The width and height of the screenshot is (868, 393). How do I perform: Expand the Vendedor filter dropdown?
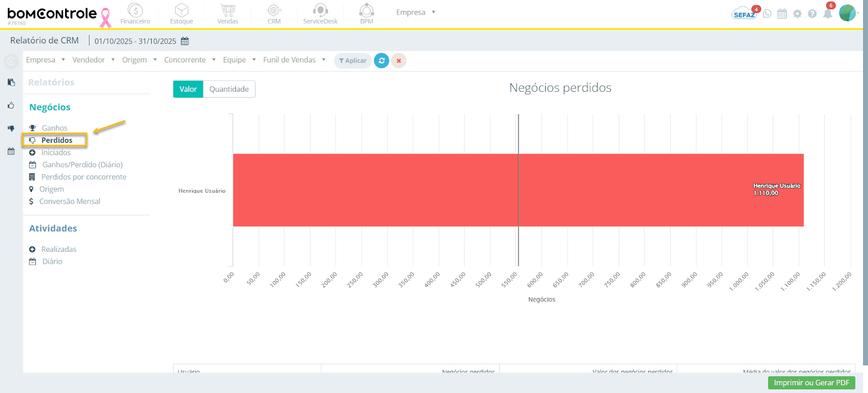93,60
